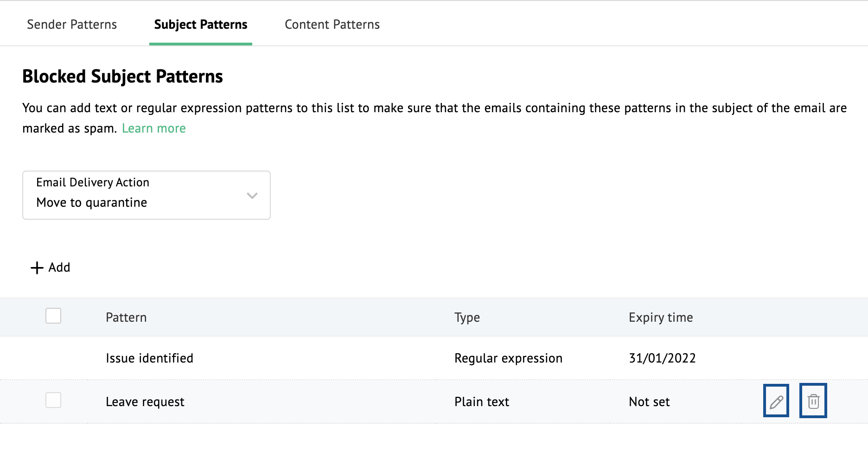Switch to the Sender Patterns tab
The width and height of the screenshot is (868, 471).
coord(72,24)
